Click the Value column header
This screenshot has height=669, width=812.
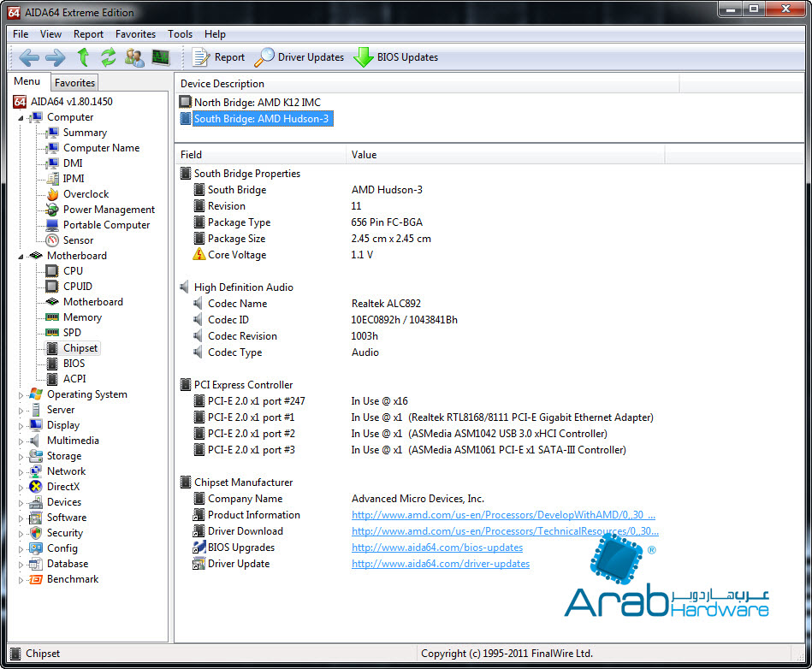click(x=505, y=155)
